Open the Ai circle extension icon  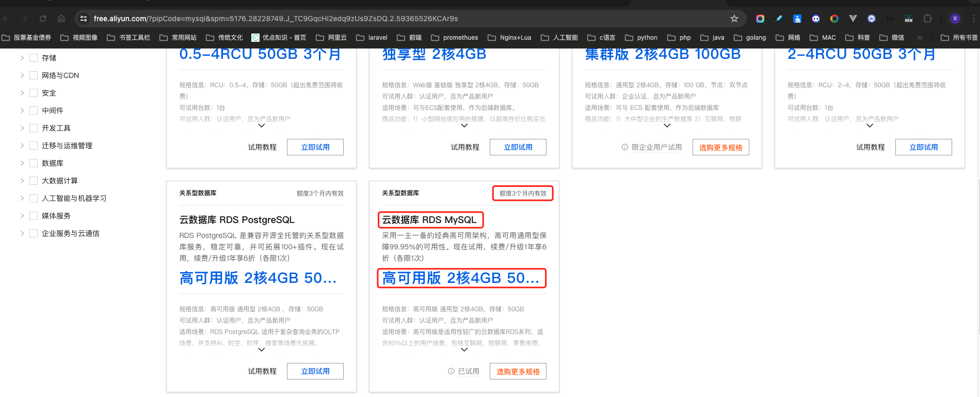tap(872, 19)
